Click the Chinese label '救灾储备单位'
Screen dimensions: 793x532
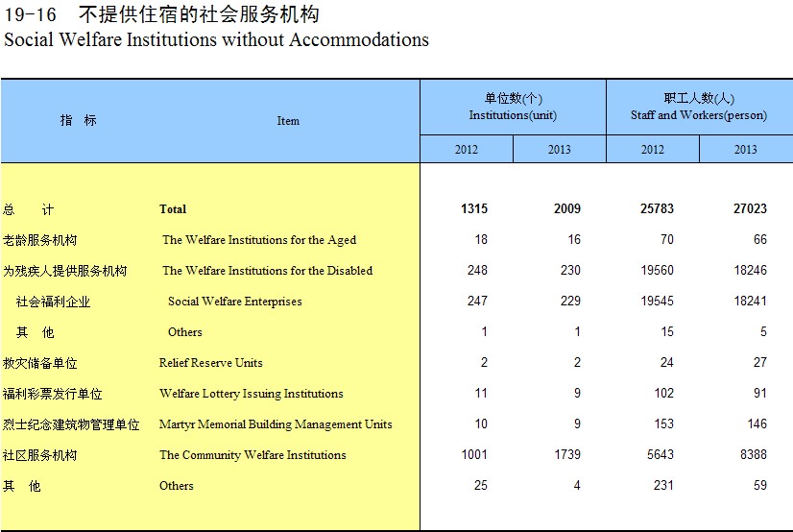tap(39, 363)
